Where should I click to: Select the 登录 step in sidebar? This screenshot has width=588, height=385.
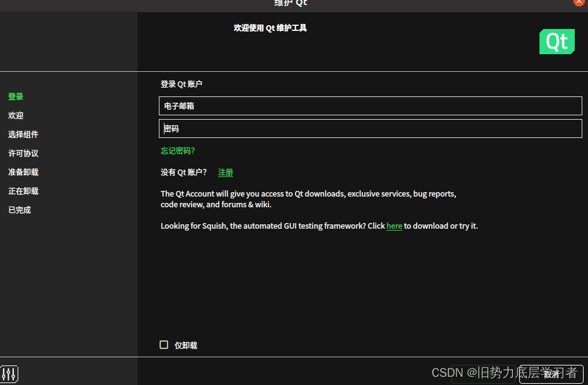(16, 96)
